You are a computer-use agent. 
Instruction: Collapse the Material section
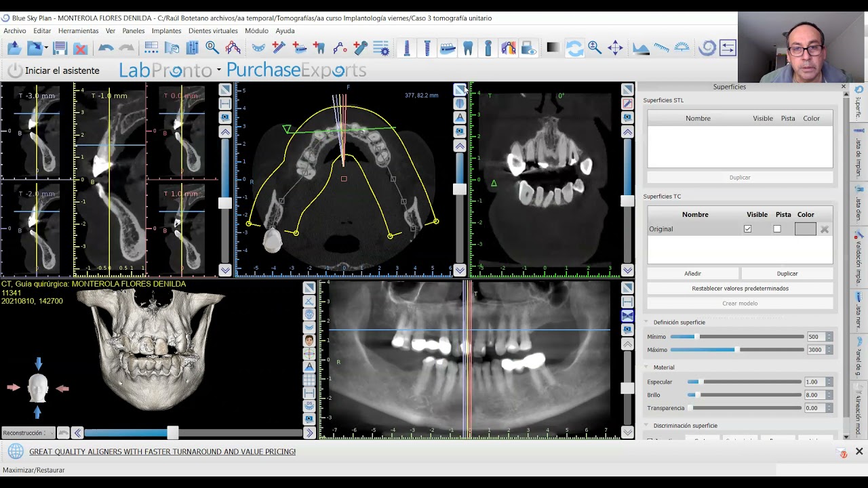(647, 367)
